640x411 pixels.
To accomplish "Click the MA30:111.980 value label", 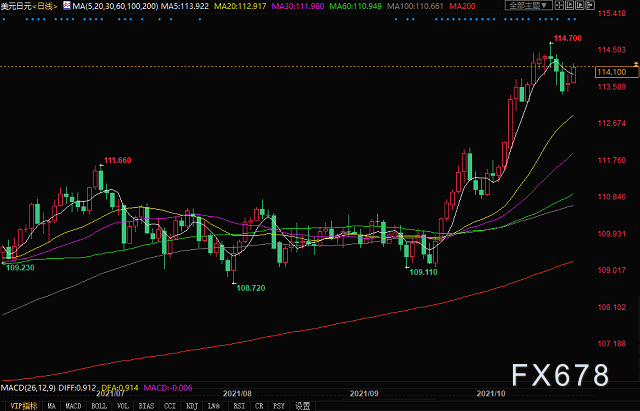I will (298, 6).
